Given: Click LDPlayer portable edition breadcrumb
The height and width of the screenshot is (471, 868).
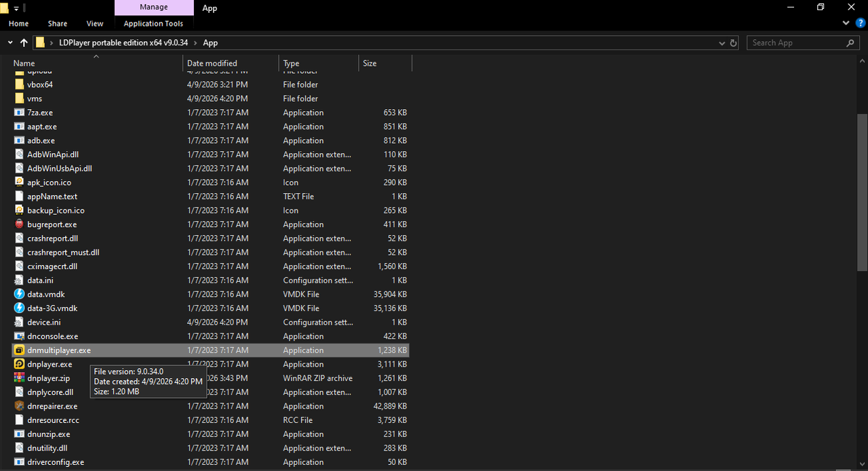Looking at the screenshot, I should tap(123, 43).
